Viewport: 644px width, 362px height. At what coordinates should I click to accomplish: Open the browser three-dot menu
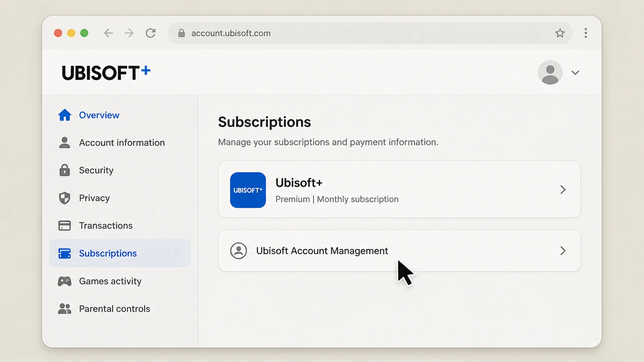click(x=586, y=33)
